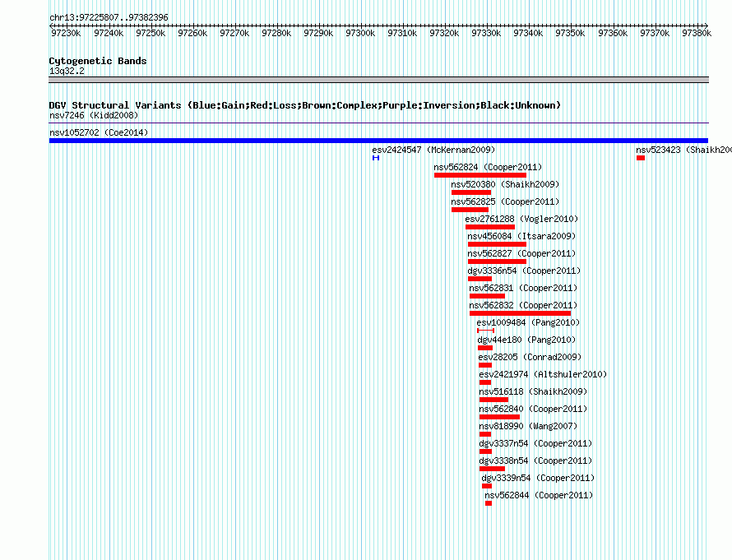Screen dimensions: 732x560
Task: Select esv2761288 (Vogler2010) label
Action: [521, 219]
